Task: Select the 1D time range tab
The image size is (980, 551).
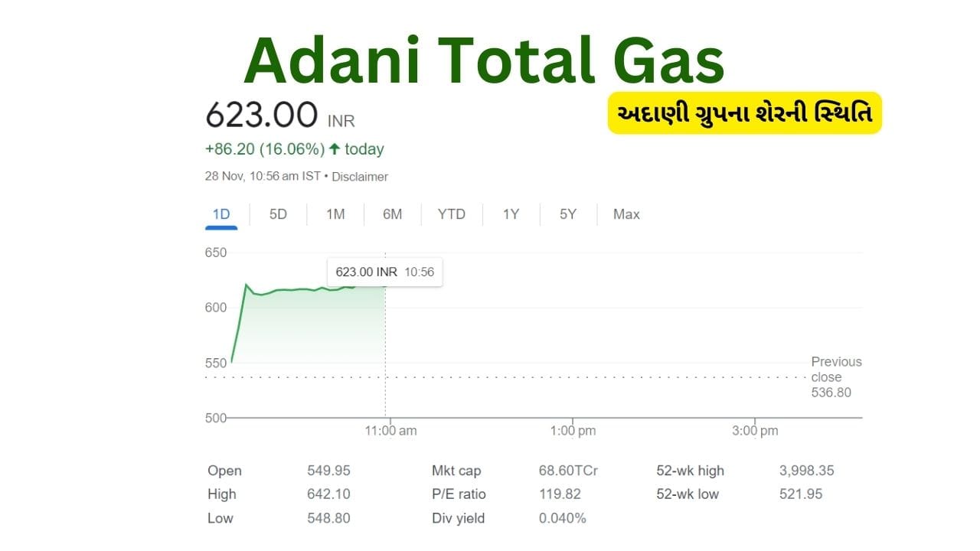Action: (221, 214)
